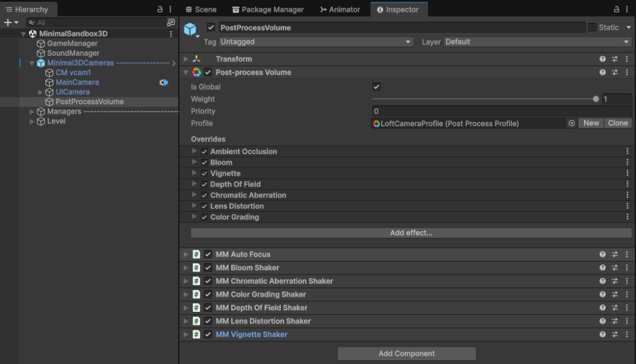
Task: Switch to the Package Manager tab
Action: (268, 9)
